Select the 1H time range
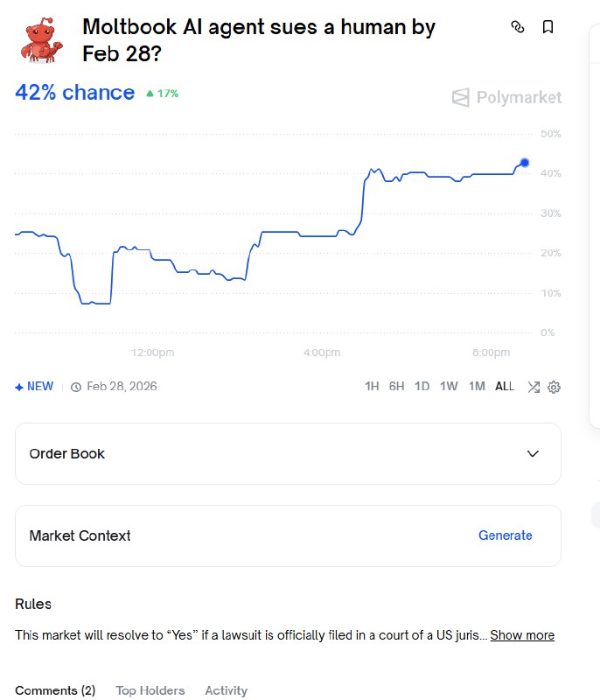This screenshot has width=600, height=700. coord(372,387)
